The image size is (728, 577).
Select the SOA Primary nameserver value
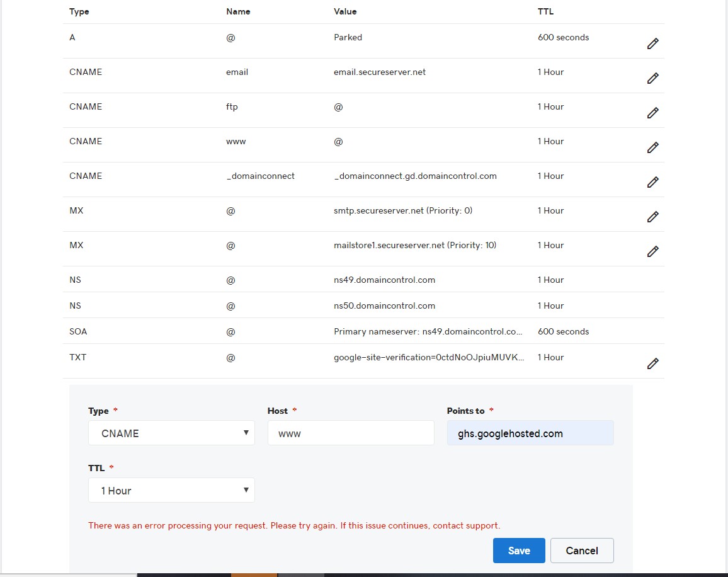[x=428, y=332]
